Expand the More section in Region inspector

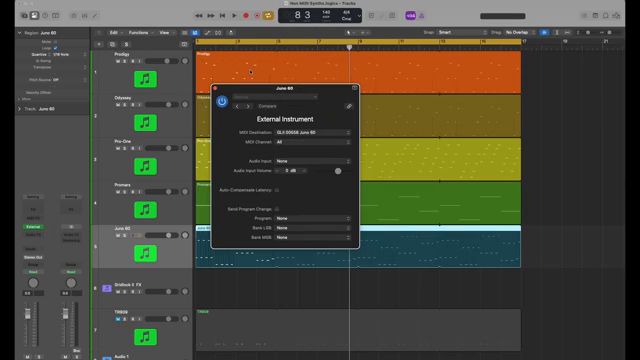click(x=19, y=99)
